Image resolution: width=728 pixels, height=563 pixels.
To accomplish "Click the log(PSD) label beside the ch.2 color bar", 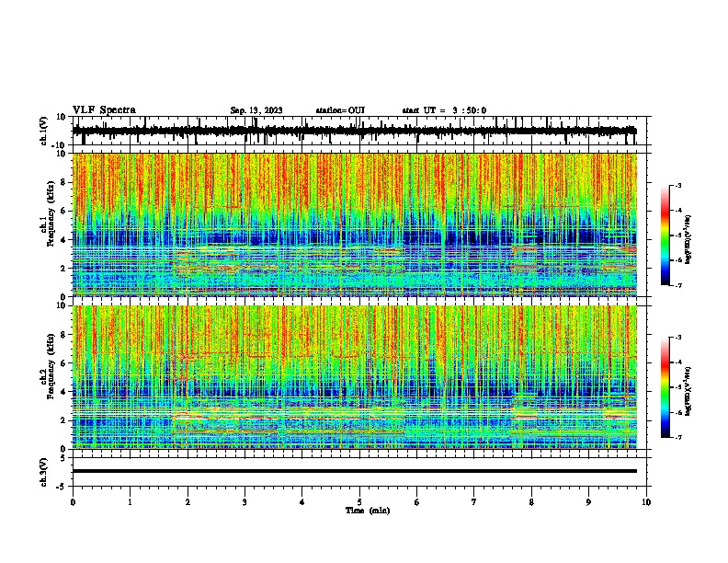I will click(x=688, y=392).
